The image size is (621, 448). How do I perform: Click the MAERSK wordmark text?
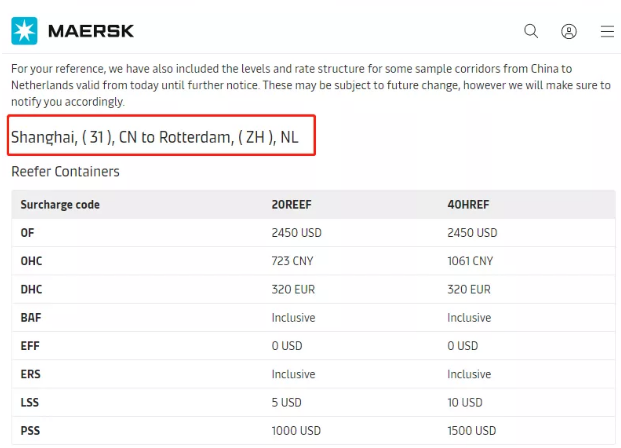coord(91,31)
